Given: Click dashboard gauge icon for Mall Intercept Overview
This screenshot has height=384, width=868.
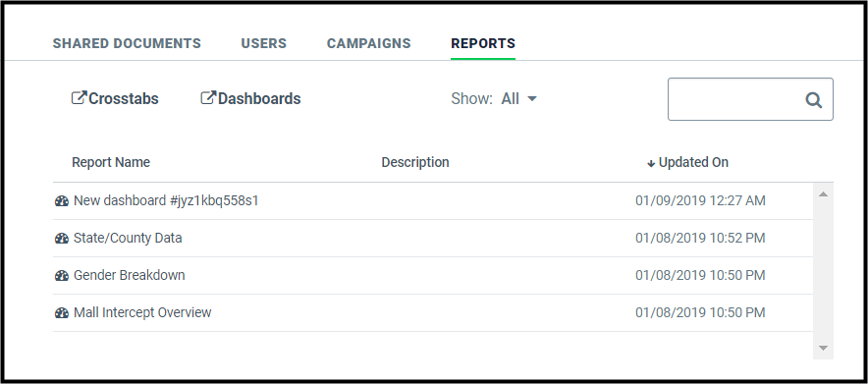Looking at the screenshot, I should tap(62, 313).
